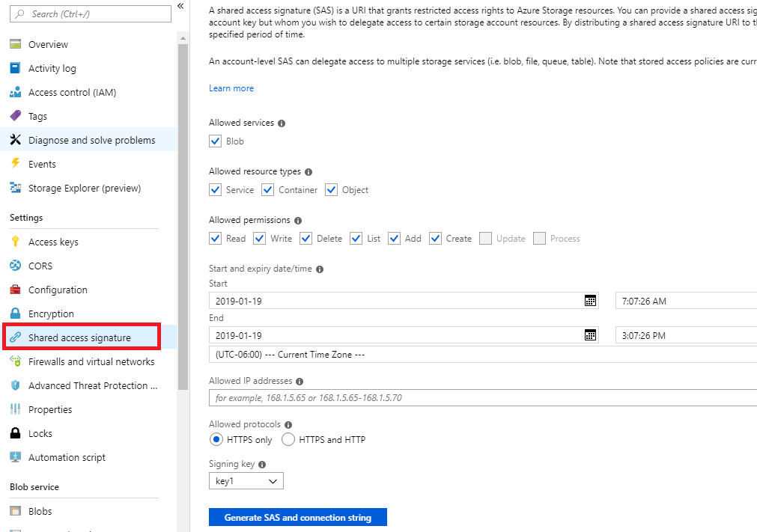Click the sidebar scroll up arrow

183,38
